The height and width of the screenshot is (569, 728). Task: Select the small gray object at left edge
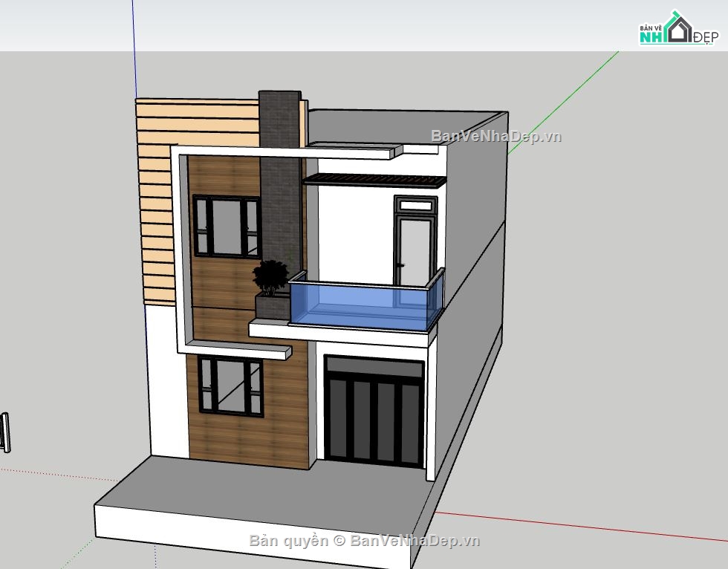tap(5, 432)
